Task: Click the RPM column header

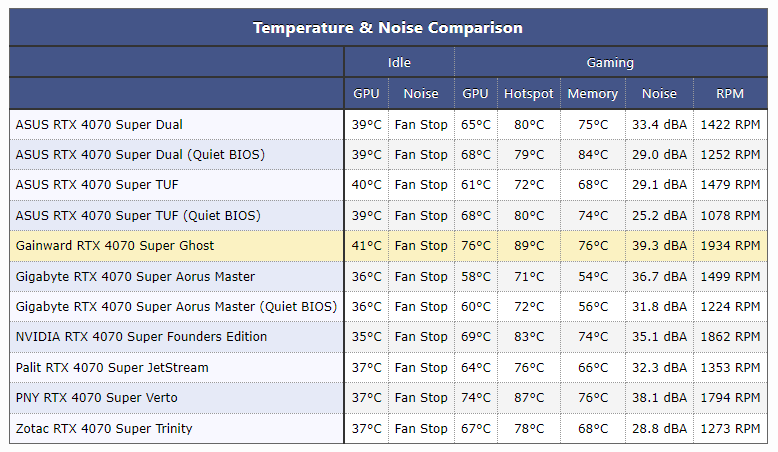Action: (x=730, y=94)
